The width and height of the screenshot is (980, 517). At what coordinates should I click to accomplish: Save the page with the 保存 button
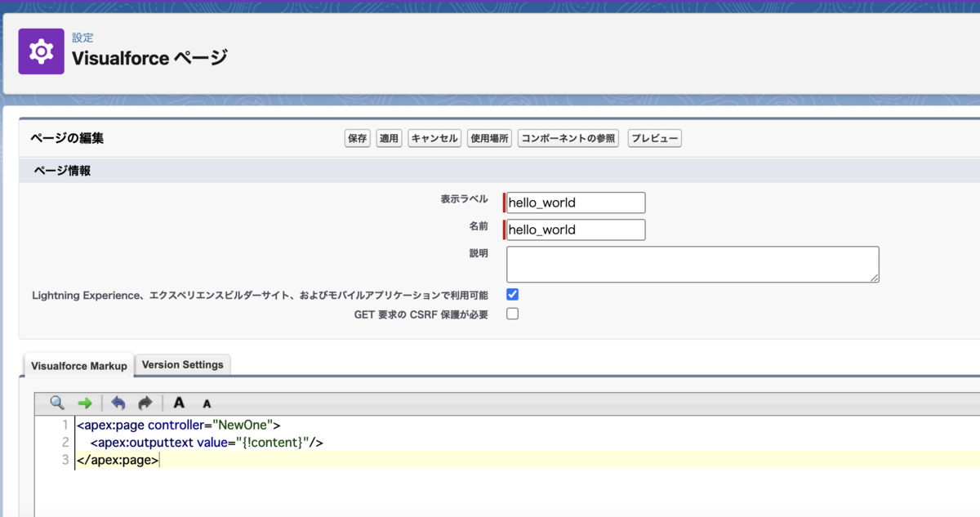pos(357,138)
